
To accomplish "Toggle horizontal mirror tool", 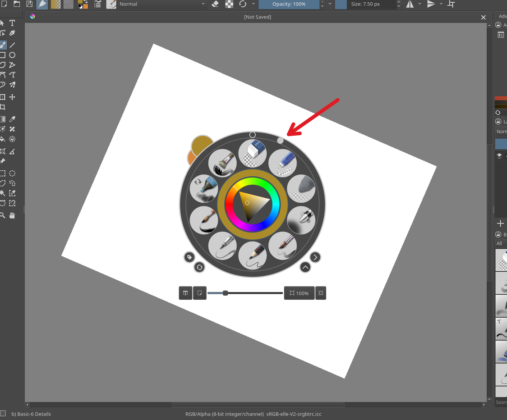I will [x=410, y=4].
